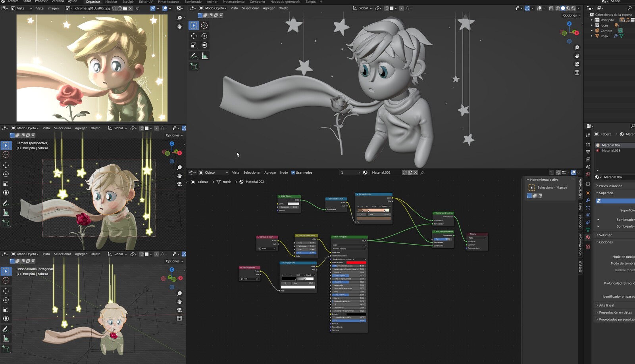Activate the 3D cursor tool in main viewport
635x364 pixels.
coord(204,25)
